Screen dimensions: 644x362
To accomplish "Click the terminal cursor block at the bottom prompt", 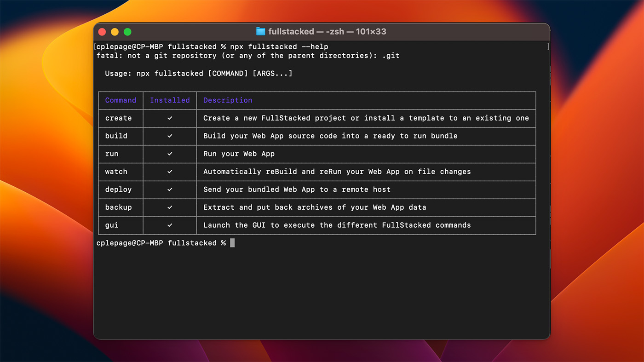I will 232,243.
